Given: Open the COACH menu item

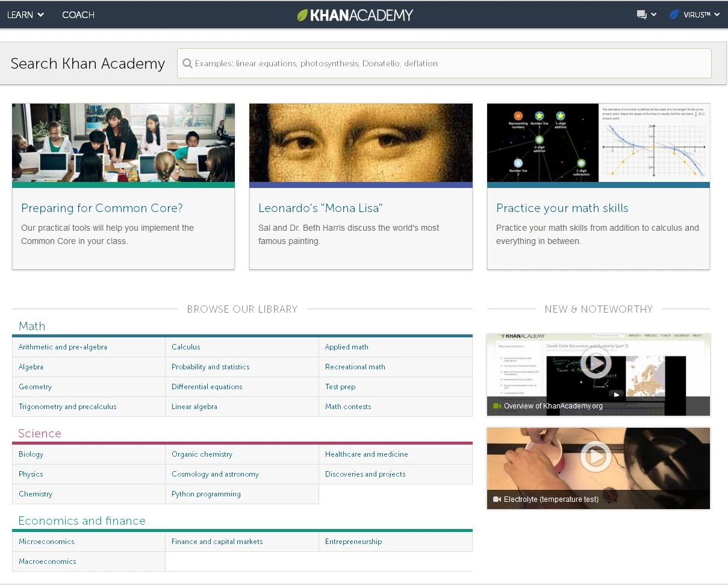Looking at the screenshot, I should tap(78, 15).
